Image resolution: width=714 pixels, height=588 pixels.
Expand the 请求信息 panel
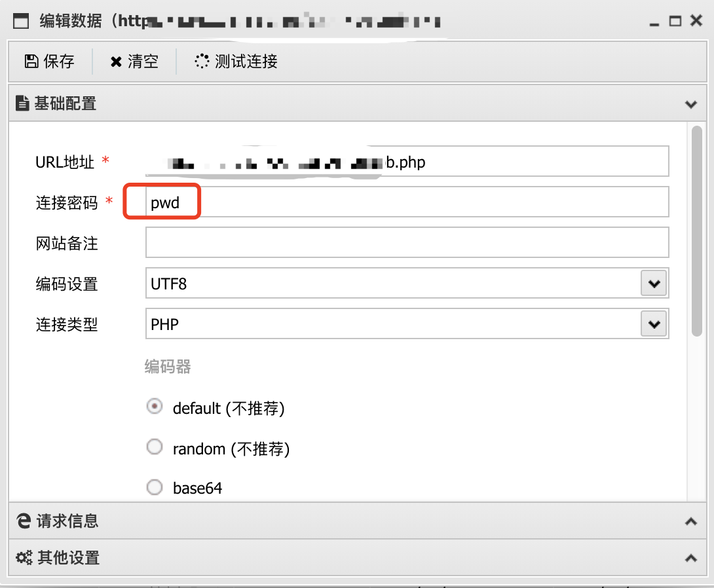pos(690,522)
